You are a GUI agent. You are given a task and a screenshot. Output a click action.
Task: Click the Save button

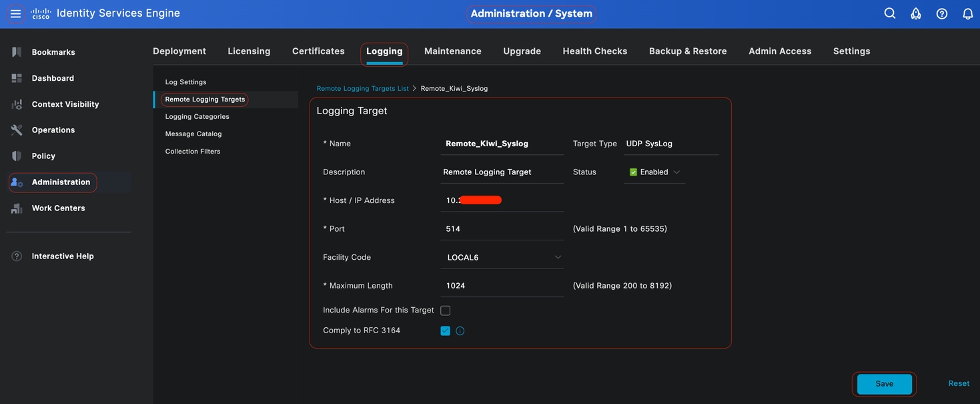tap(884, 384)
